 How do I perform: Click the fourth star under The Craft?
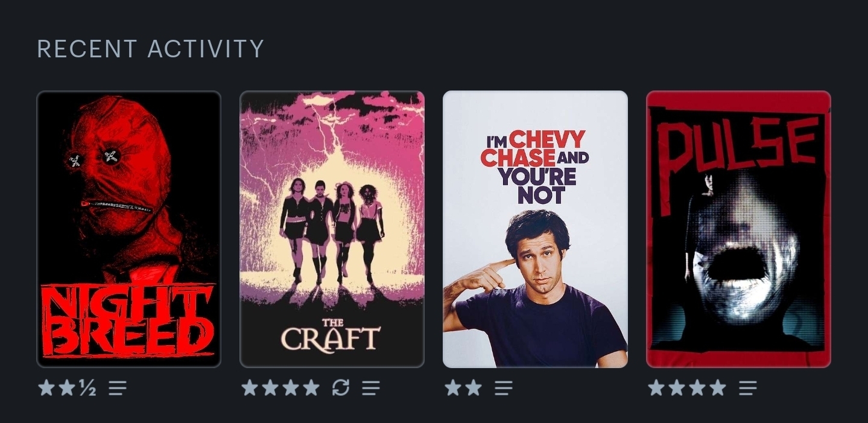[x=311, y=387]
